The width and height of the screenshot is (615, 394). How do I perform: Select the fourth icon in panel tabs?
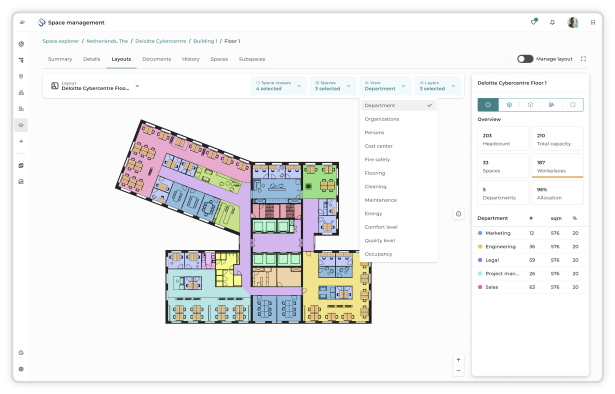[551, 105]
